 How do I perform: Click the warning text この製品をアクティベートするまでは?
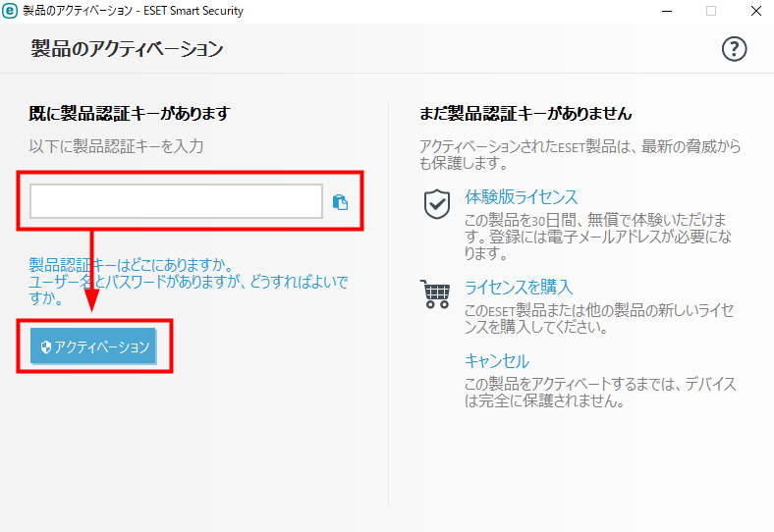click(x=600, y=392)
